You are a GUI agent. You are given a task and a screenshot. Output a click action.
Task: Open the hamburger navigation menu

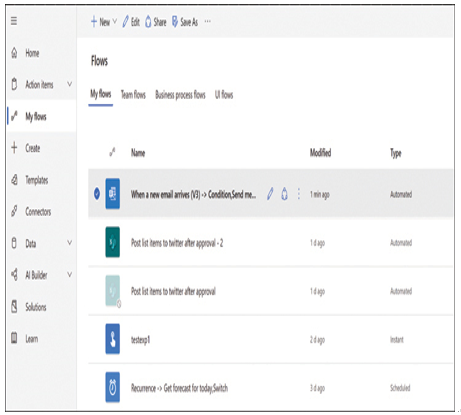(14, 21)
